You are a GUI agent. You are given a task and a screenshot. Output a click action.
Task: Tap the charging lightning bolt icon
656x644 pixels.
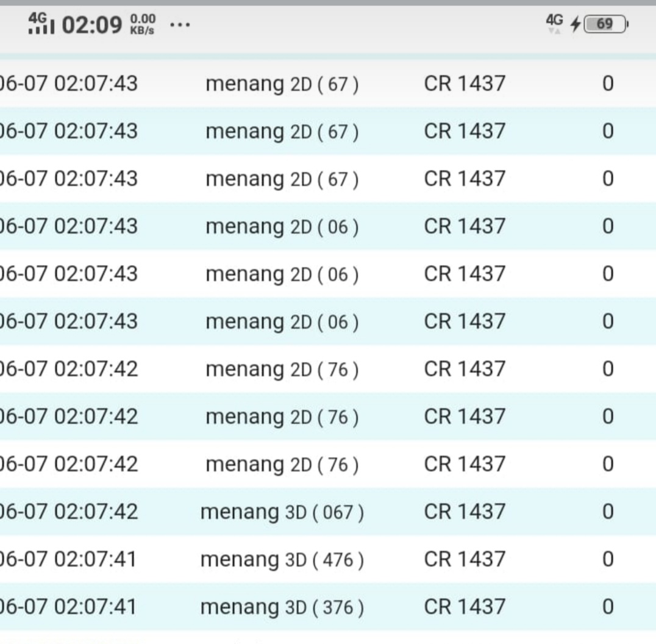click(575, 24)
